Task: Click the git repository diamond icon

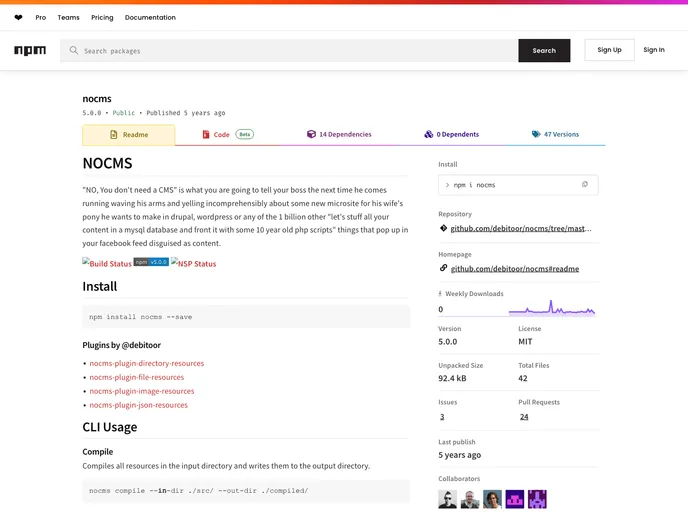Action: (443, 228)
